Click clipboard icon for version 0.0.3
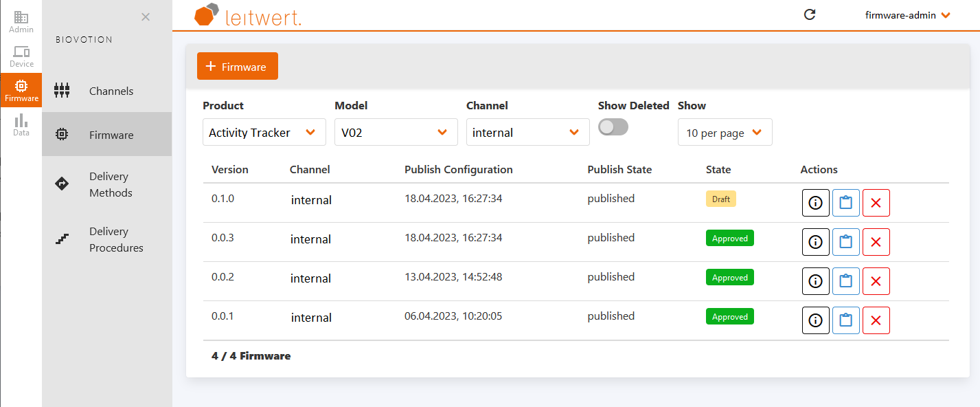The width and height of the screenshot is (980, 407). tap(845, 242)
